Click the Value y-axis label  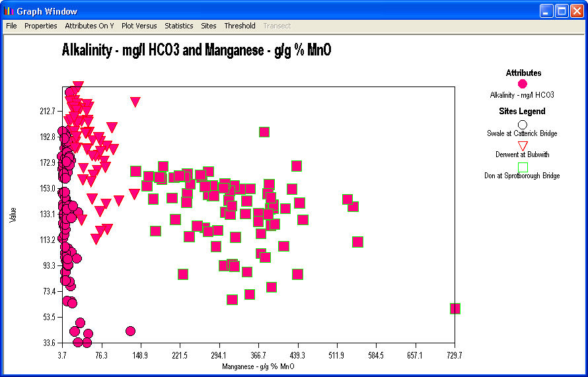click(13, 215)
